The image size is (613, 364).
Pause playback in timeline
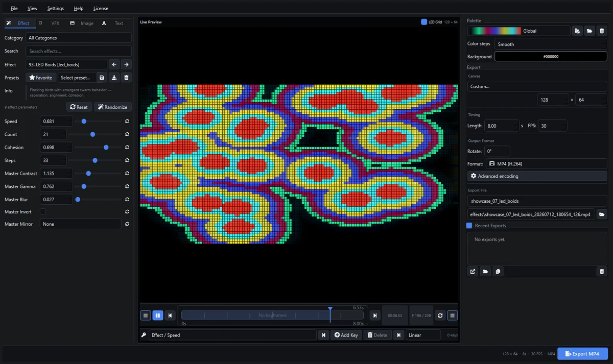(x=158, y=316)
